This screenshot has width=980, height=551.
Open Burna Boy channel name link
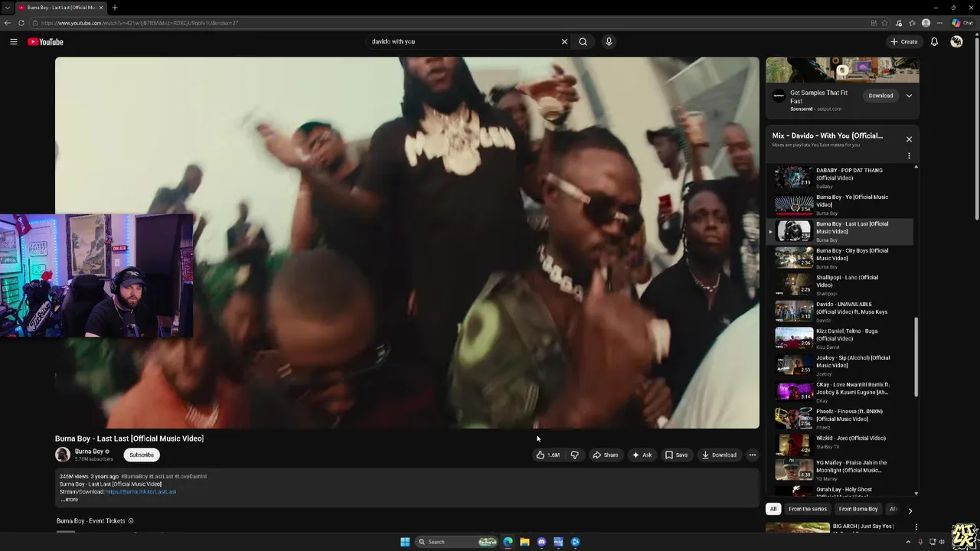click(x=89, y=452)
